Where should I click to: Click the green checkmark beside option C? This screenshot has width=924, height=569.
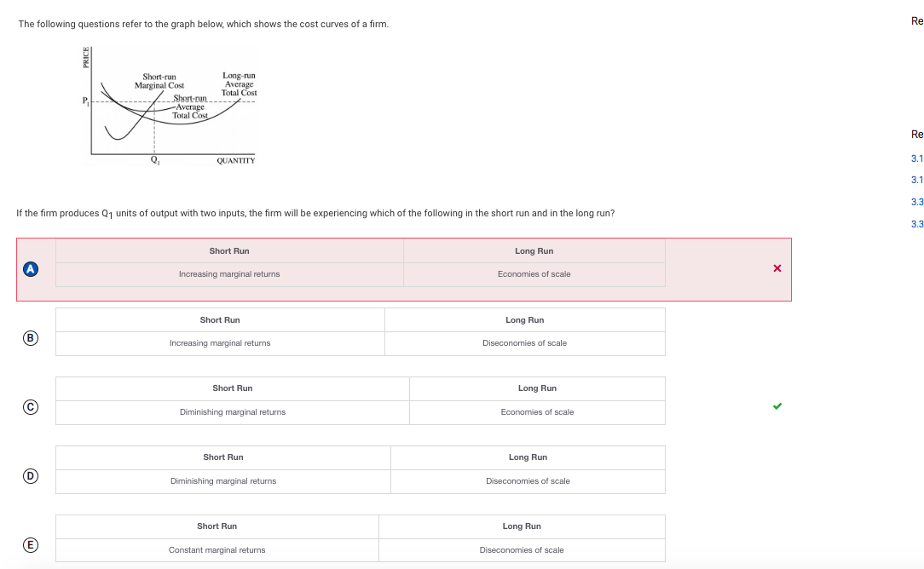click(777, 406)
